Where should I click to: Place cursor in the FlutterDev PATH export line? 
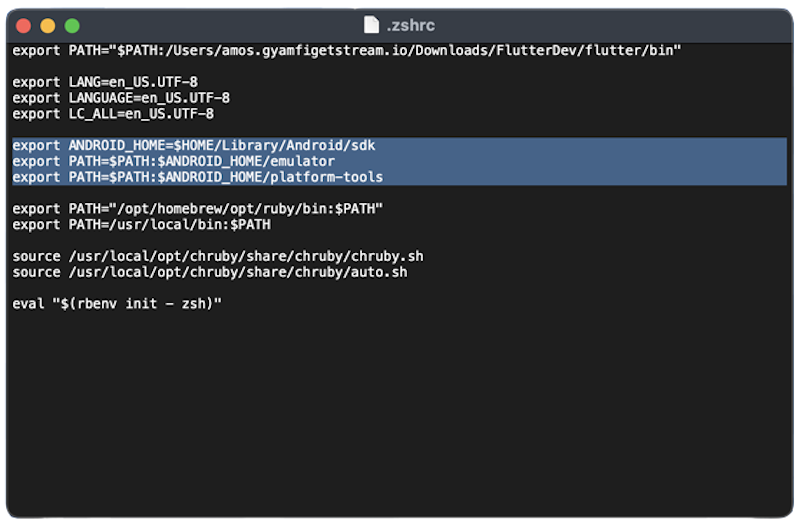(346, 51)
